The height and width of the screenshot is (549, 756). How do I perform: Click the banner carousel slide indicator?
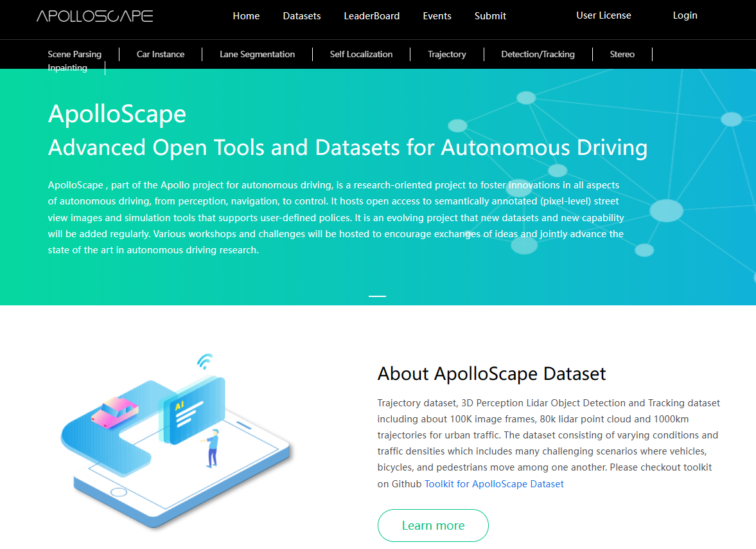coord(377,296)
